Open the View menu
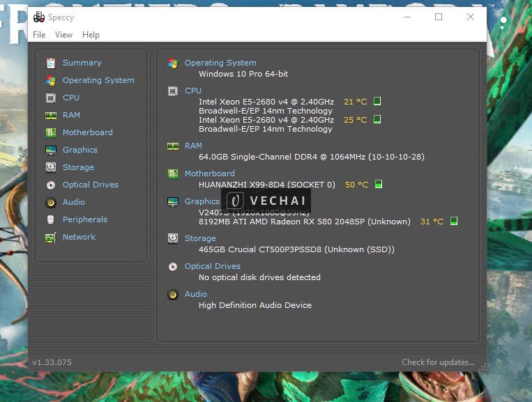The width and height of the screenshot is (532, 402). 63,35
